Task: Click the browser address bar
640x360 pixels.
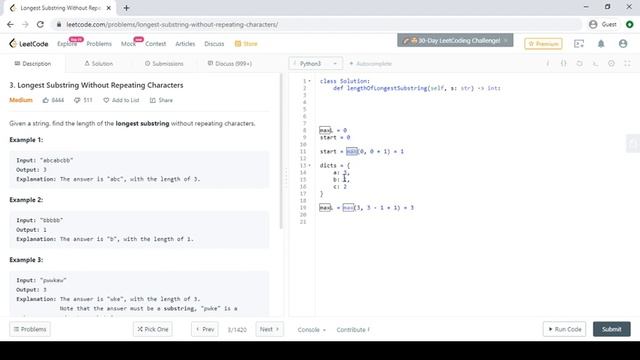Action: (316, 24)
